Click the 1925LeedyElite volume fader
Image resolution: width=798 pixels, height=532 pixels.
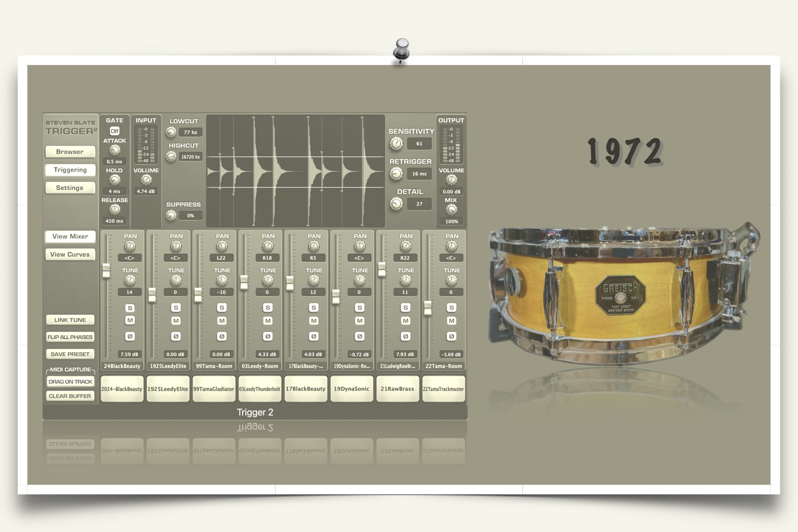point(152,295)
